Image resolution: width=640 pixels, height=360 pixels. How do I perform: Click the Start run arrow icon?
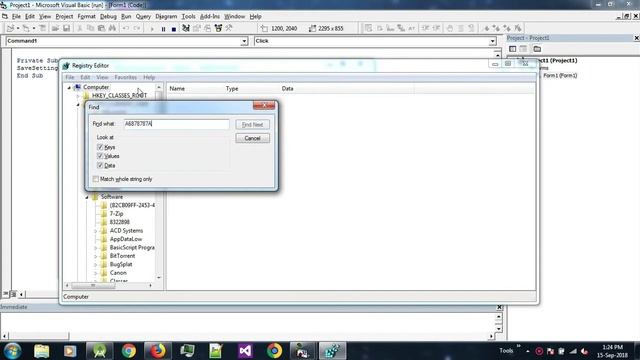point(152,29)
